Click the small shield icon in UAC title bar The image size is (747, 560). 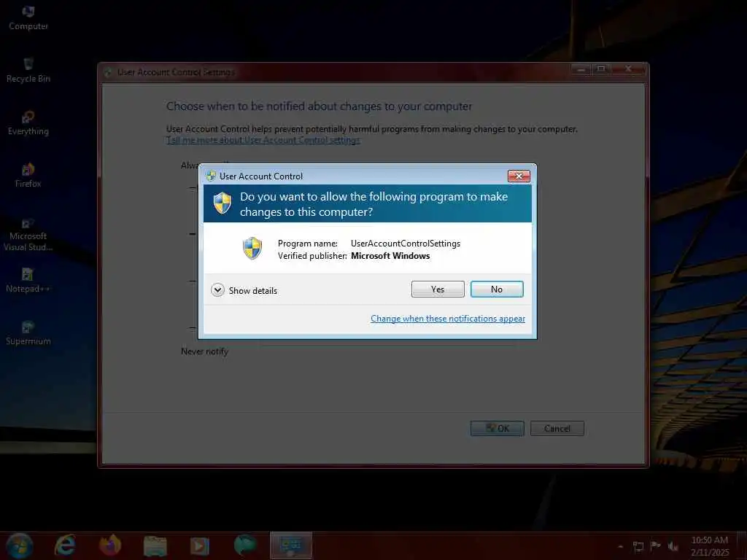click(211, 176)
